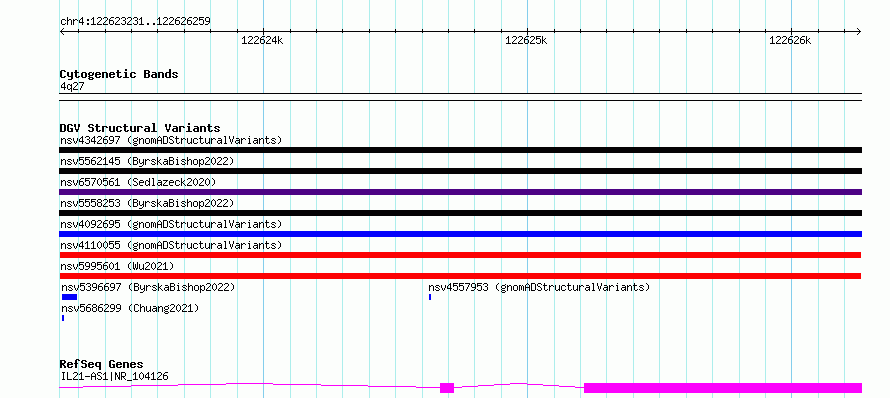The width and height of the screenshot is (890, 398).
Task: Click the tiny blue mark of nsv5686299
Action: pyautogui.click(x=63, y=318)
